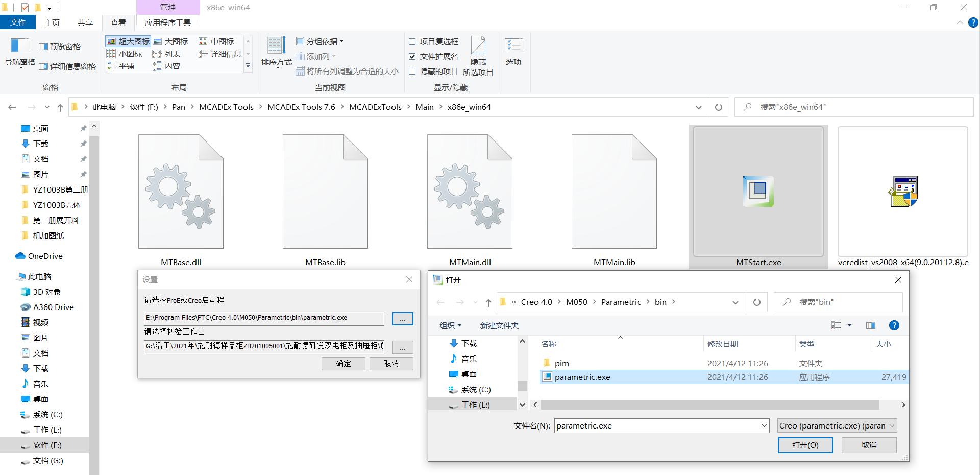Click the 打开(O) button
980x475 pixels.
[x=805, y=445]
